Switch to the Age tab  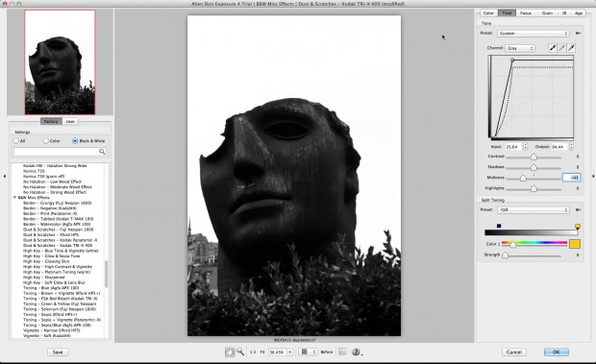[x=579, y=12]
